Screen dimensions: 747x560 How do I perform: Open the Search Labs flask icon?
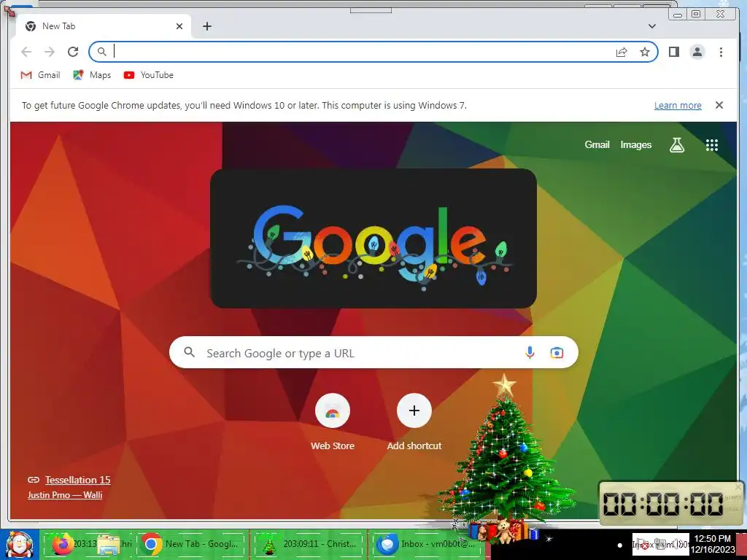[x=676, y=145]
